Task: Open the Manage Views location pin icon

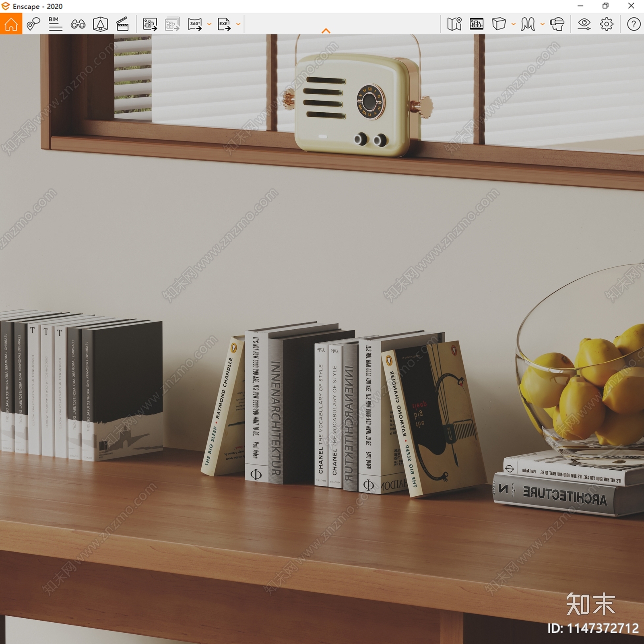Action: (33, 24)
